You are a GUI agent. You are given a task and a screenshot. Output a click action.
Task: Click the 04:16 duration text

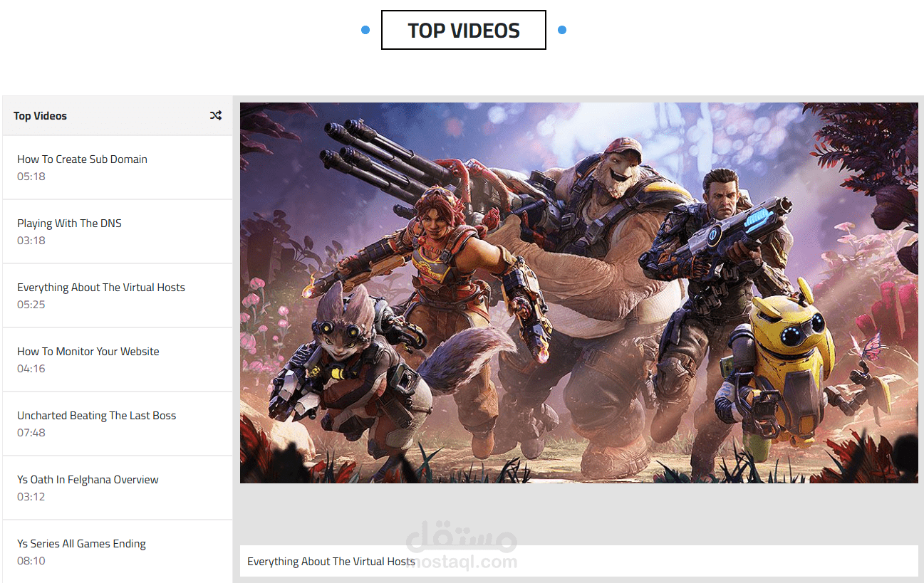pyautogui.click(x=31, y=368)
